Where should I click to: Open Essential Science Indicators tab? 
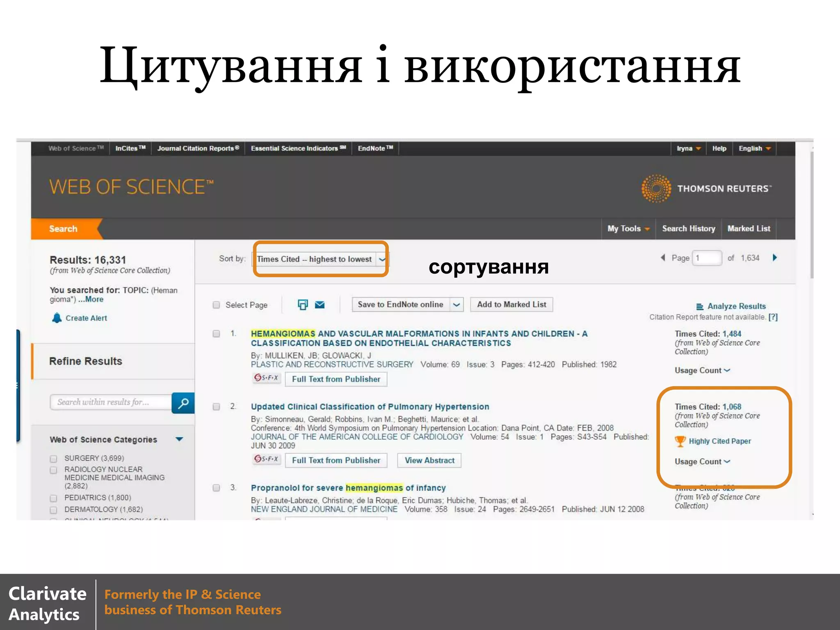[298, 148]
